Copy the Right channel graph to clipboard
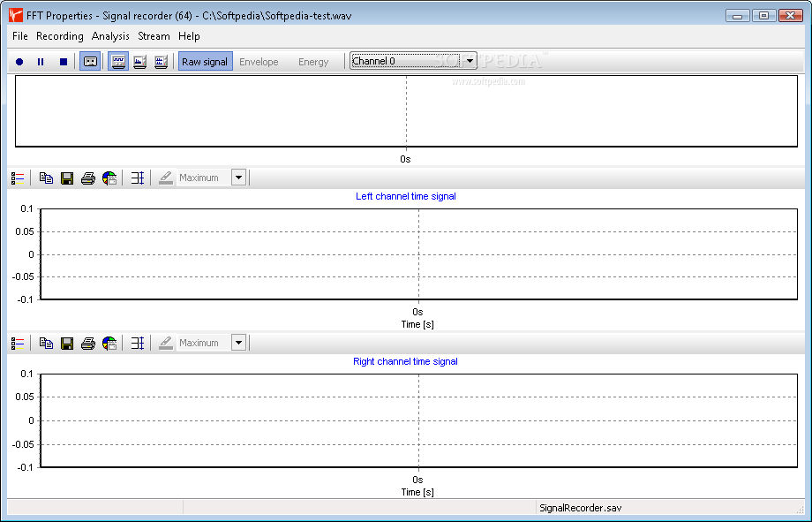Screen dimensions: 812x522 tap(46, 344)
